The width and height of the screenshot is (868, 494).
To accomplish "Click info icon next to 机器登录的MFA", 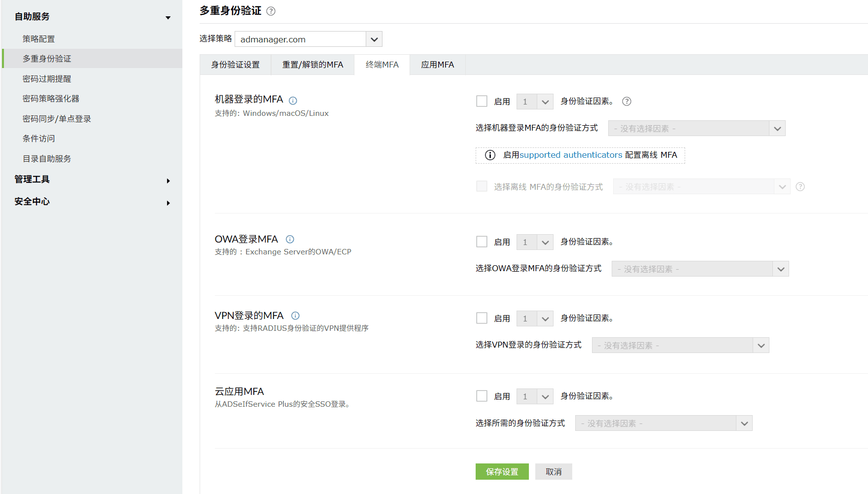I will click(x=293, y=101).
